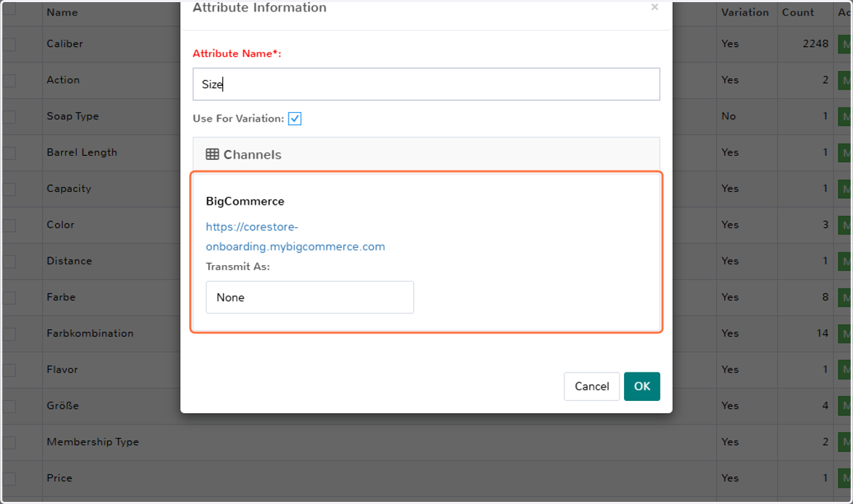
Task: Close the Attribute Information dialog
Action: tap(655, 8)
